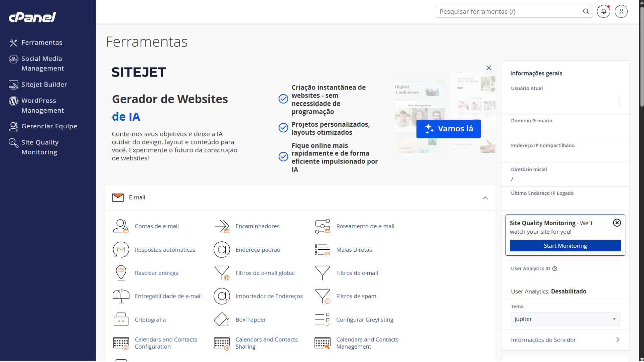Focus the Pesquisar ferramentas search field
644x362 pixels.
[509, 11]
